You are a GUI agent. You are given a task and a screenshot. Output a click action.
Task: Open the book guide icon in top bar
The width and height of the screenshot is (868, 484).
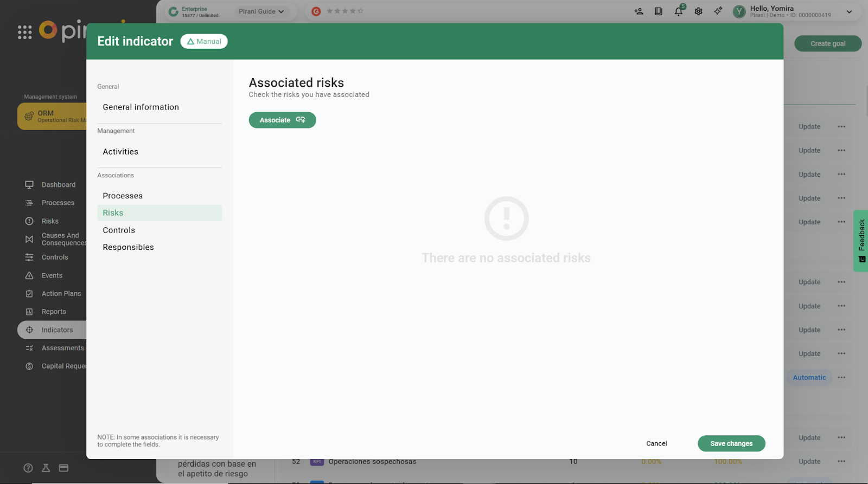659,11
